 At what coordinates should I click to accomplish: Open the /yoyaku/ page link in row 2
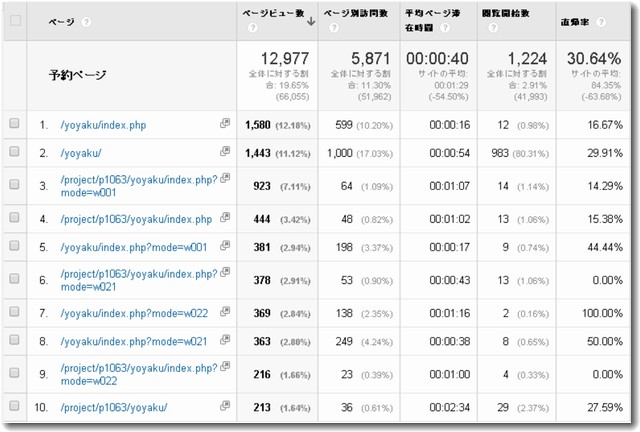pyautogui.click(x=85, y=150)
